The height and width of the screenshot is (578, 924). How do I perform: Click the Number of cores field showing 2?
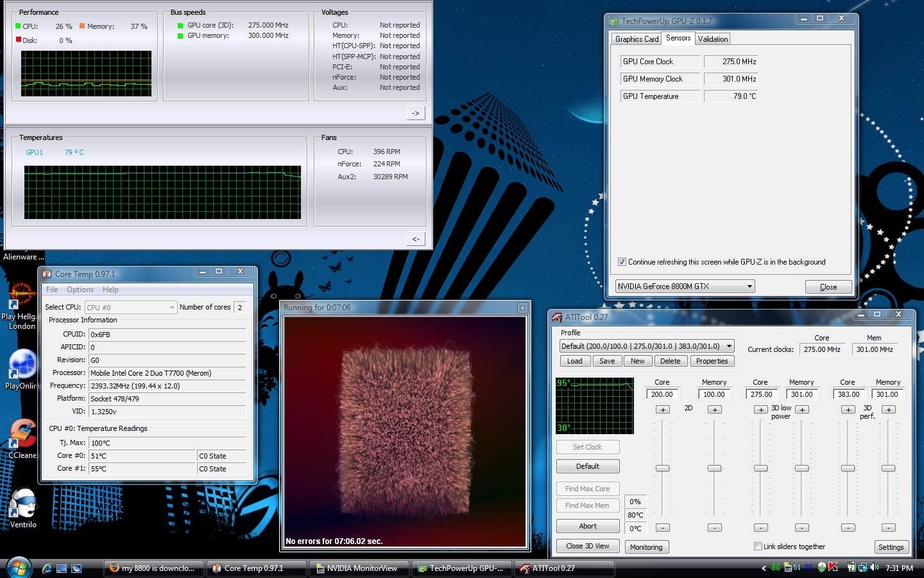(240, 308)
